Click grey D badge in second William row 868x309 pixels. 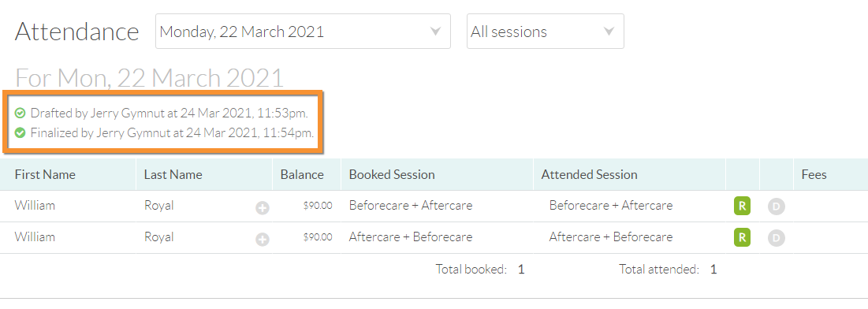coord(776,238)
